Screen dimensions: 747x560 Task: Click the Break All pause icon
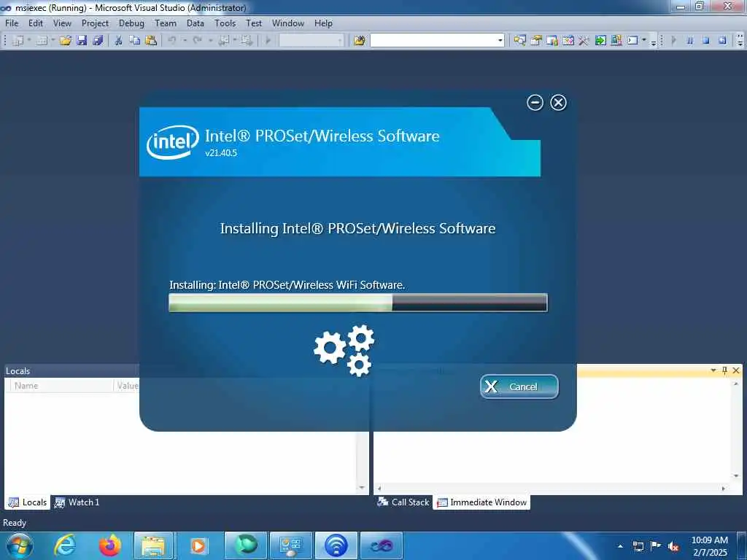(x=690, y=41)
